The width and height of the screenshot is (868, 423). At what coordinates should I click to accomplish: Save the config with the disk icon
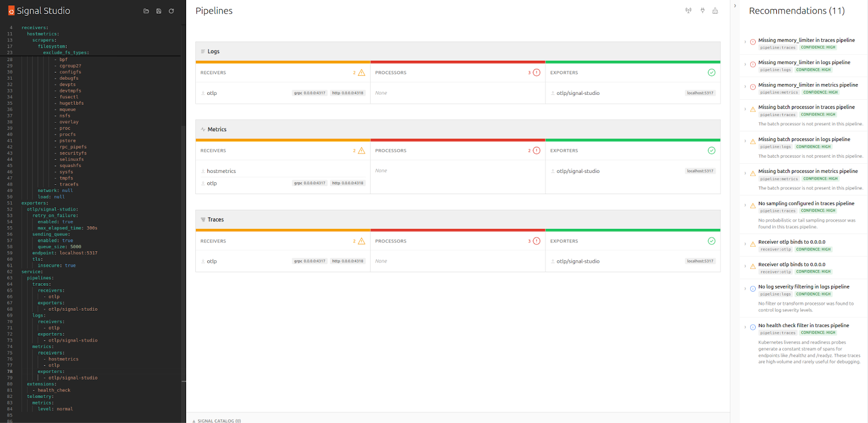click(158, 11)
